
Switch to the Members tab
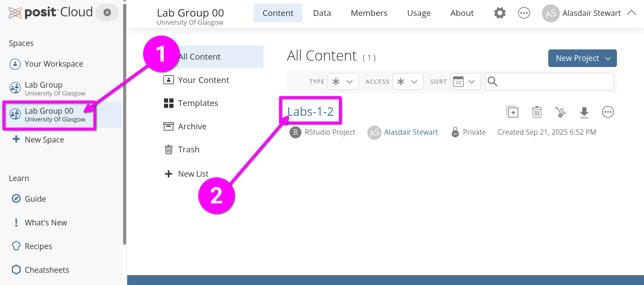pyautogui.click(x=369, y=13)
